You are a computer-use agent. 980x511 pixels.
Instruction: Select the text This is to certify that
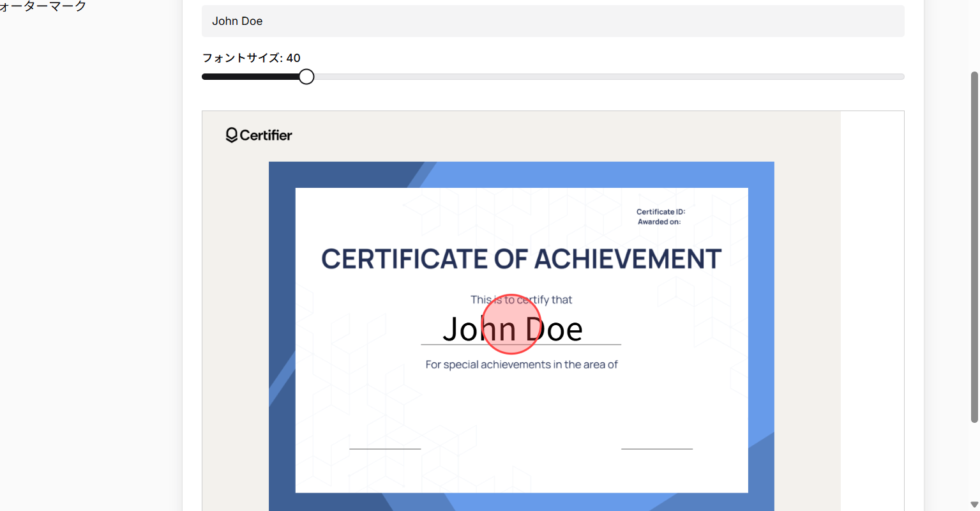(521, 299)
